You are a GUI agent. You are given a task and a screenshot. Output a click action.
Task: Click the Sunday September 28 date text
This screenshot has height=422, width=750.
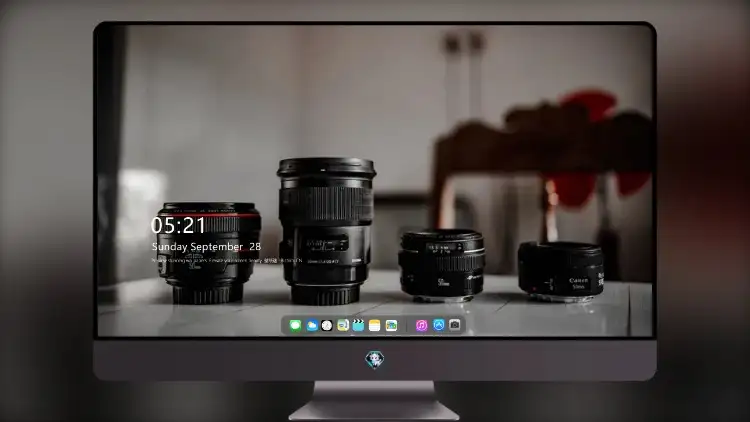click(206, 247)
